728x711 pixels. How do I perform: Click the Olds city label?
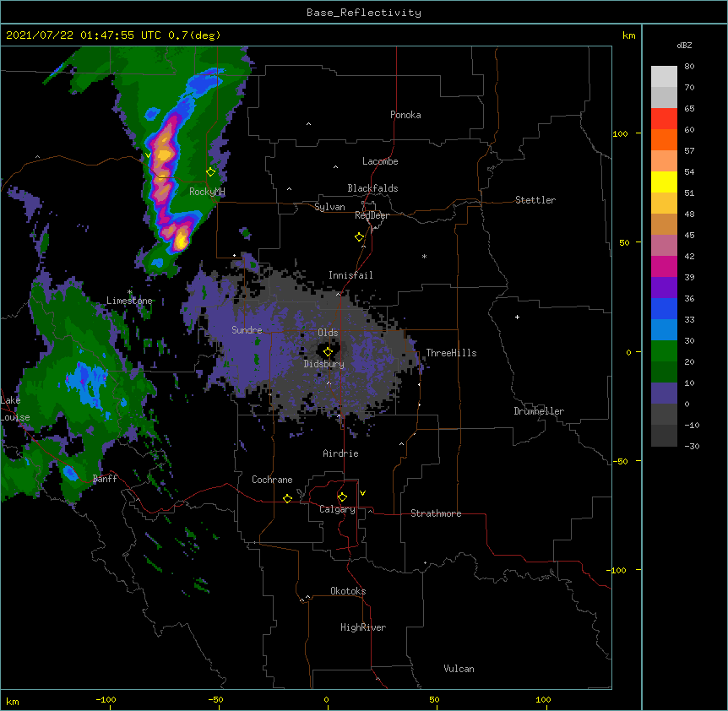click(328, 333)
